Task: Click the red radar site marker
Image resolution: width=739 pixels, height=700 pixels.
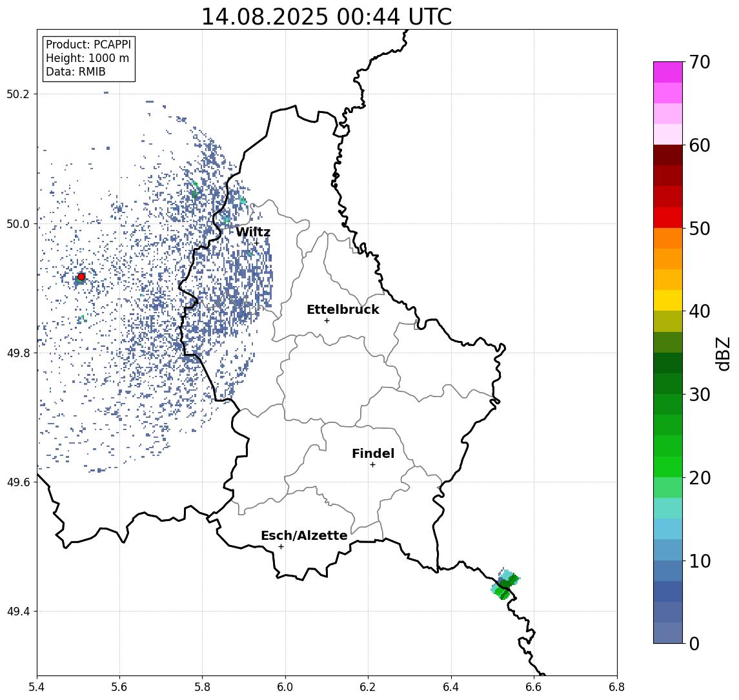Action: [x=81, y=277]
